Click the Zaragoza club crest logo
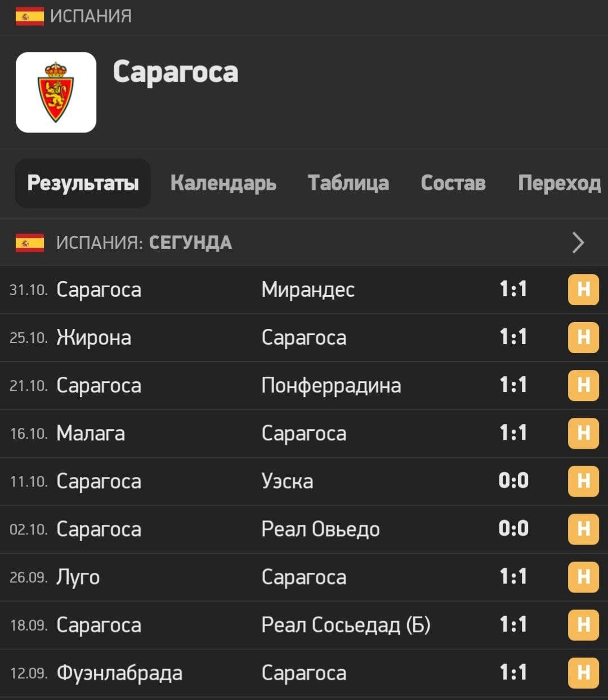 [56, 92]
